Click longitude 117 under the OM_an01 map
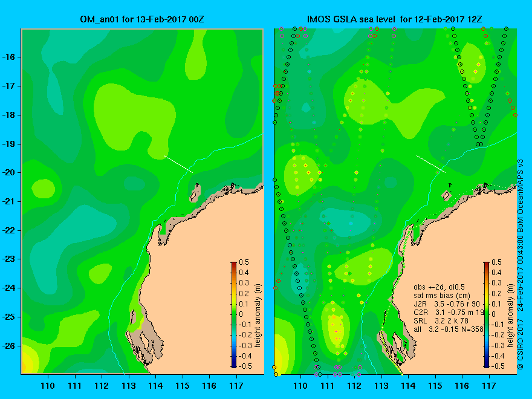Image resolution: width=532 pixels, height=399 pixels. click(236, 386)
